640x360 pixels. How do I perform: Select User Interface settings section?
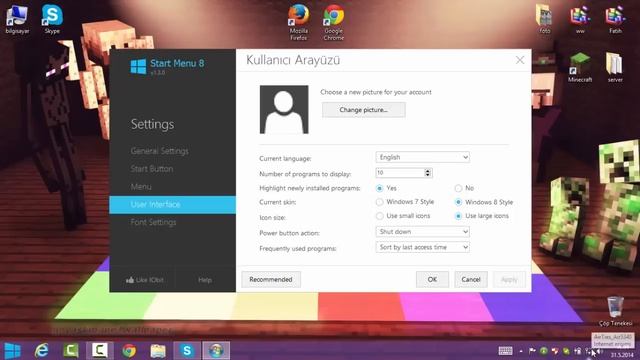click(x=173, y=204)
